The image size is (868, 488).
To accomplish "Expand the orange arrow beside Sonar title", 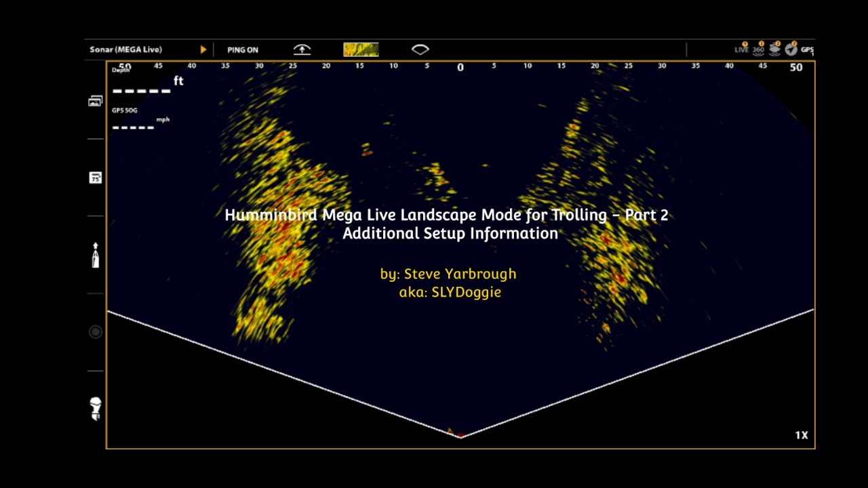I will (203, 49).
